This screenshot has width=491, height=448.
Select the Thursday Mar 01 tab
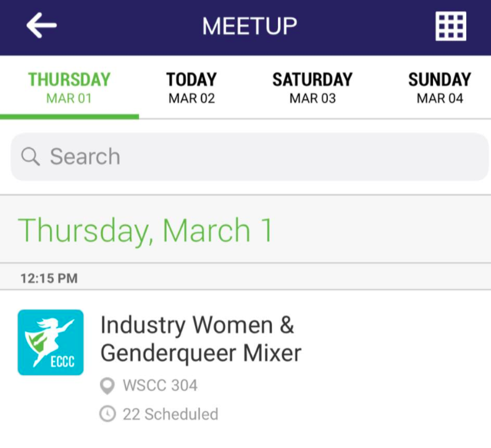[69, 88]
